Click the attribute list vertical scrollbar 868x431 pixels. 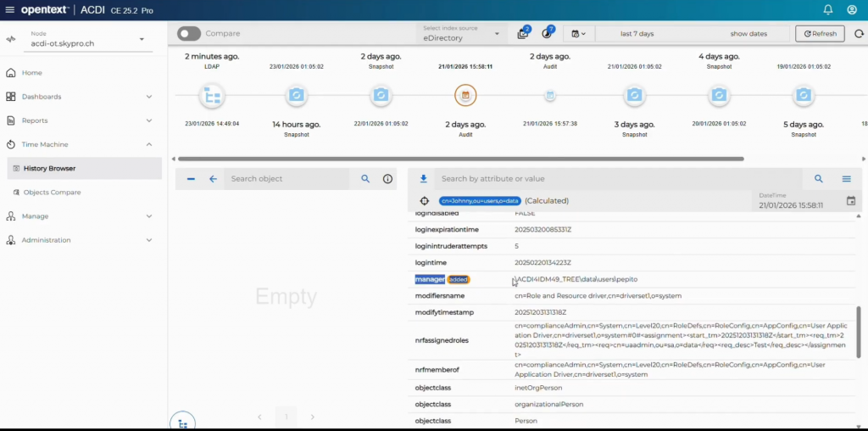[859, 332]
